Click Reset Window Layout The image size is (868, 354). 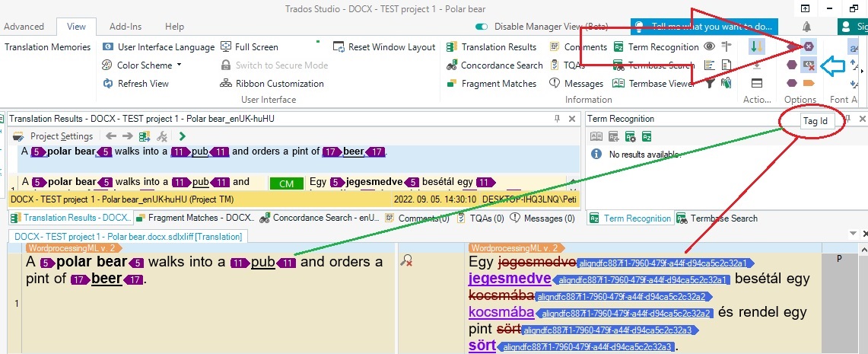coord(385,47)
